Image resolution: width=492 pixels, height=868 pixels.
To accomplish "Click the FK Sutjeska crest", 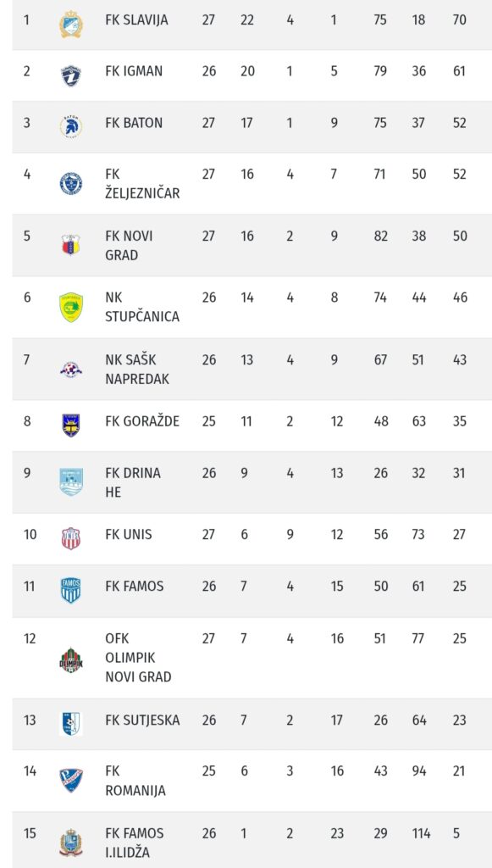I will 71,724.
